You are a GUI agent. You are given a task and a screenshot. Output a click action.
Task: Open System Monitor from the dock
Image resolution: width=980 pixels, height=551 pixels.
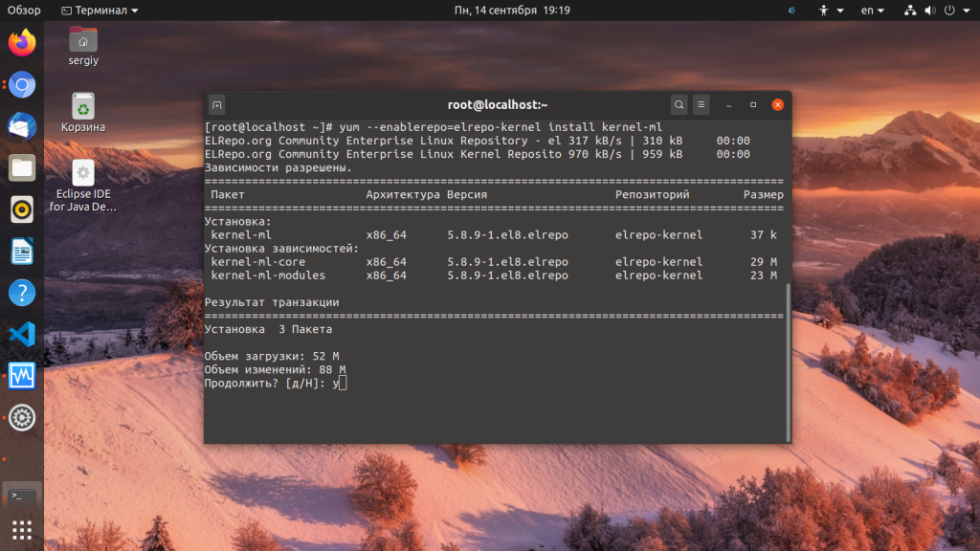tap(22, 376)
